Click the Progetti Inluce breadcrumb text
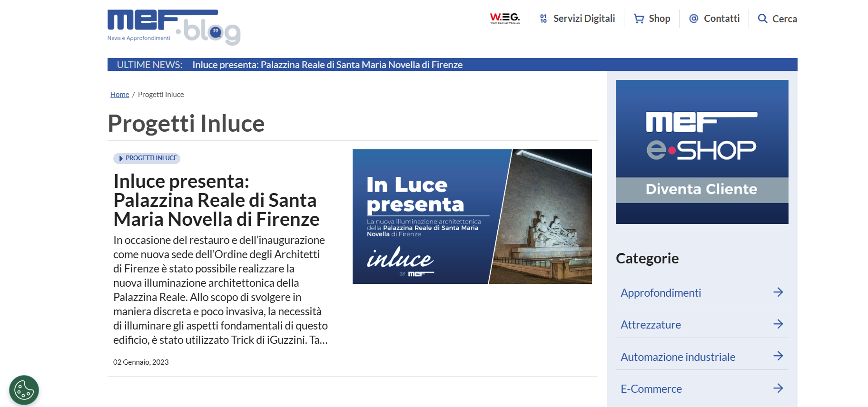 coord(161,95)
